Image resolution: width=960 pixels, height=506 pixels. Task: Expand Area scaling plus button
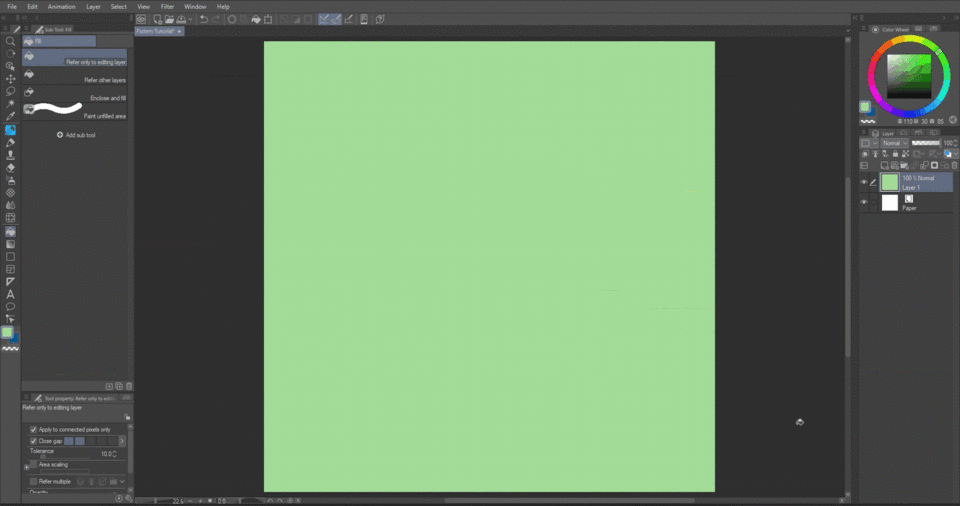tap(26, 467)
